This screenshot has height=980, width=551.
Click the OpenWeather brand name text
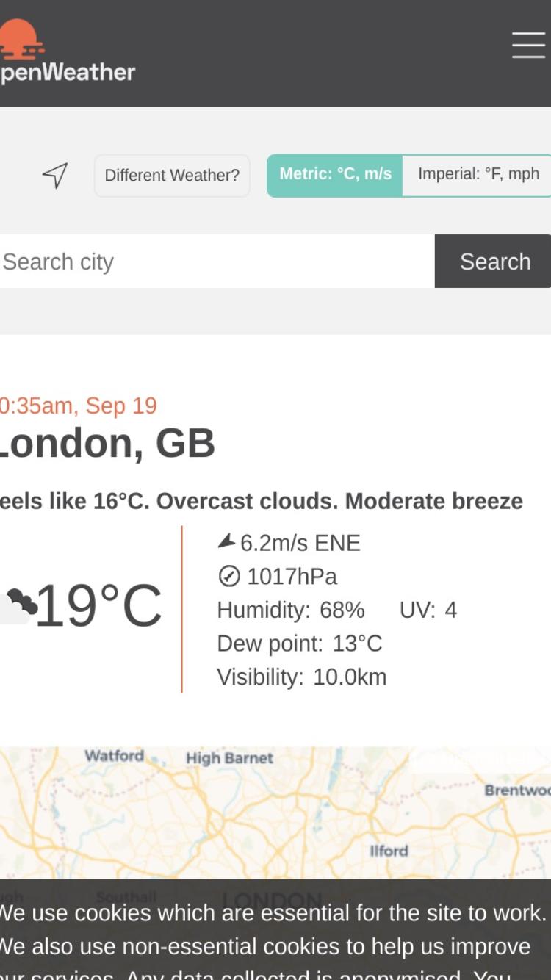(68, 73)
